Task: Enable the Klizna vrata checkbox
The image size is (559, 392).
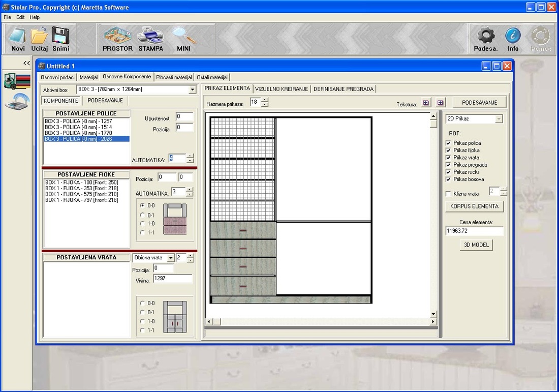Action: 448,194
